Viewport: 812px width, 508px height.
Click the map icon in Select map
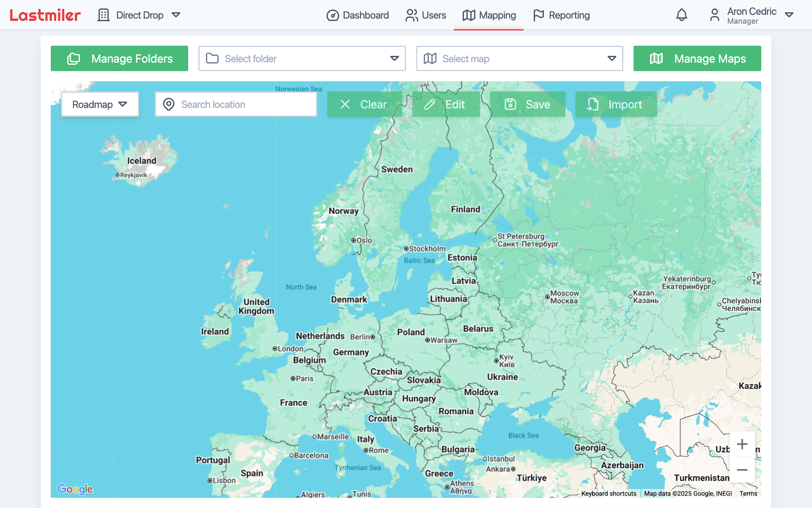(x=430, y=58)
